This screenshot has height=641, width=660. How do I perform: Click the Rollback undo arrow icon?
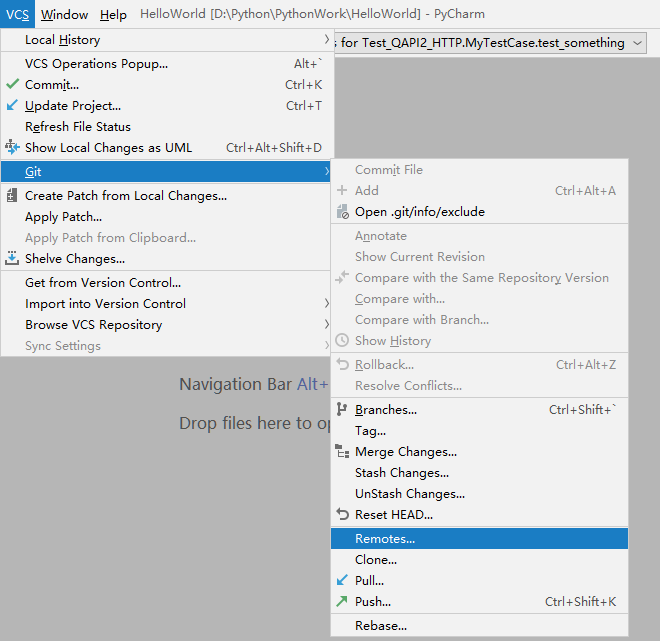tap(343, 364)
